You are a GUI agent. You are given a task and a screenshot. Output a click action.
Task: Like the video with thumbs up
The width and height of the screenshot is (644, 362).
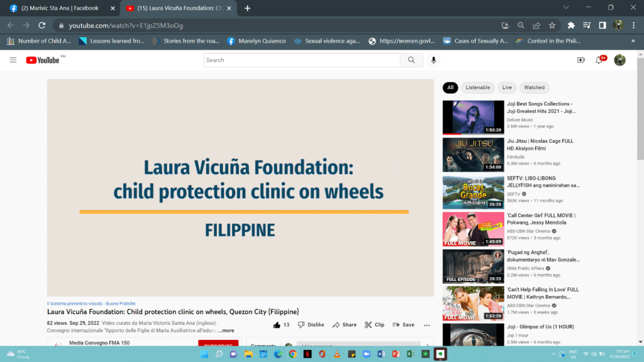[277, 325]
